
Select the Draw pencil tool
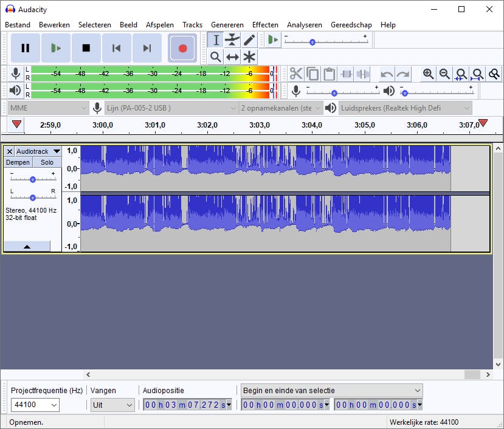(x=249, y=40)
